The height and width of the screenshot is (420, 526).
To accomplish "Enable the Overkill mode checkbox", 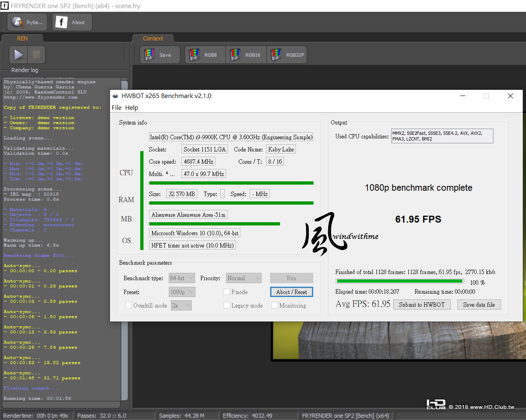I will click(x=128, y=306).
